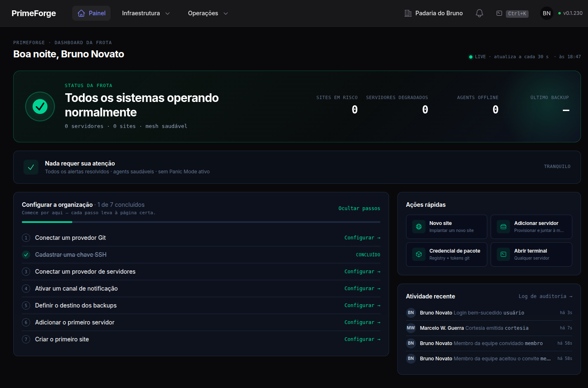
Task: Open the BN user avatar menu
Action: click(547, 13)
